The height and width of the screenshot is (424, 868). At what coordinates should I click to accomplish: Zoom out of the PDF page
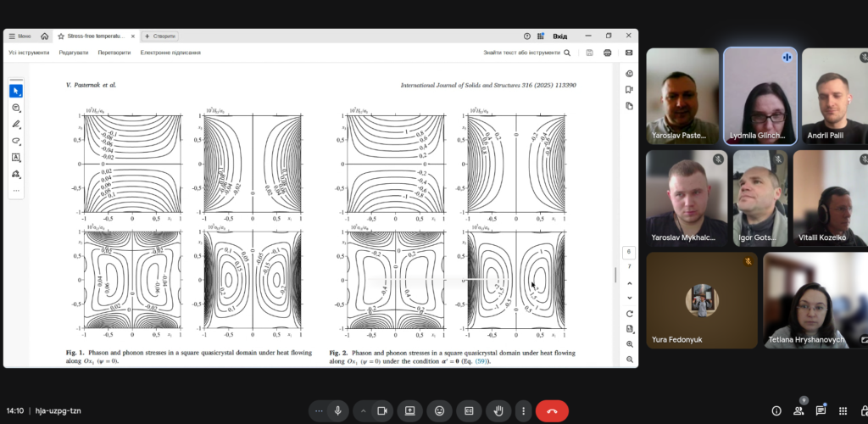coord(629,359)
